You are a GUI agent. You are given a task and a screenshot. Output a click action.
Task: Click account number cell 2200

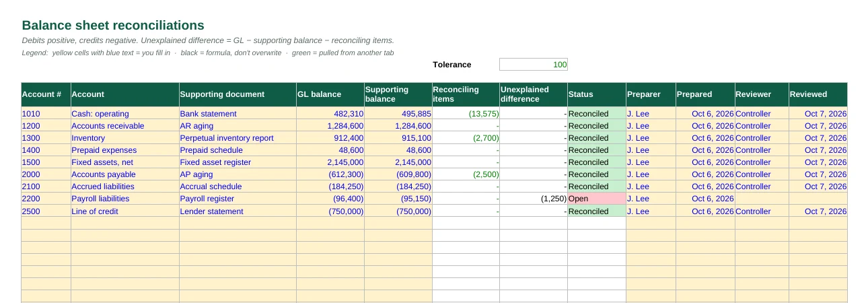click(46, 199)
